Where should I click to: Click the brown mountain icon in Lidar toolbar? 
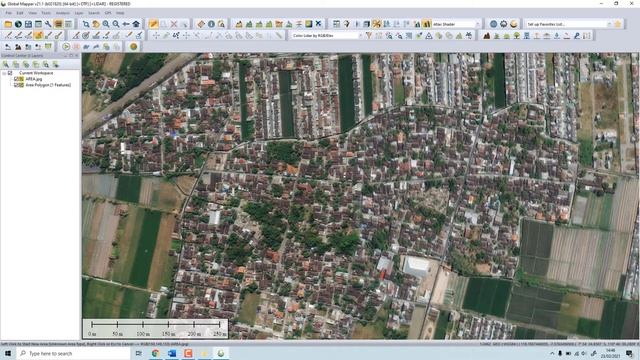click(487, 36)
